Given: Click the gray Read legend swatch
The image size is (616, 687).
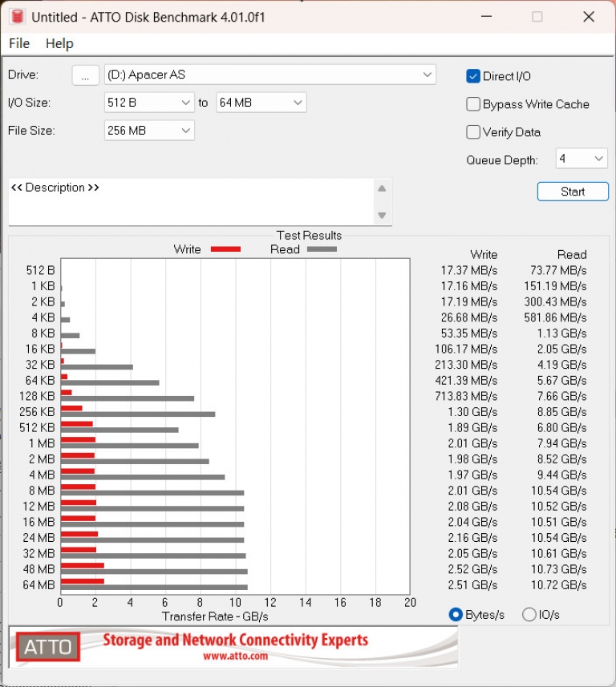Looking at the screenshot, I should [x=322, y=249].
